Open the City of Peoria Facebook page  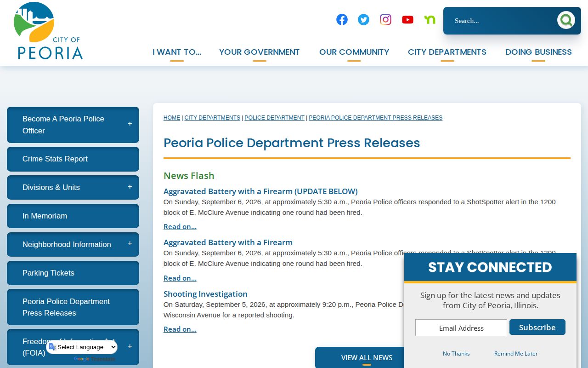pos(342,19)
